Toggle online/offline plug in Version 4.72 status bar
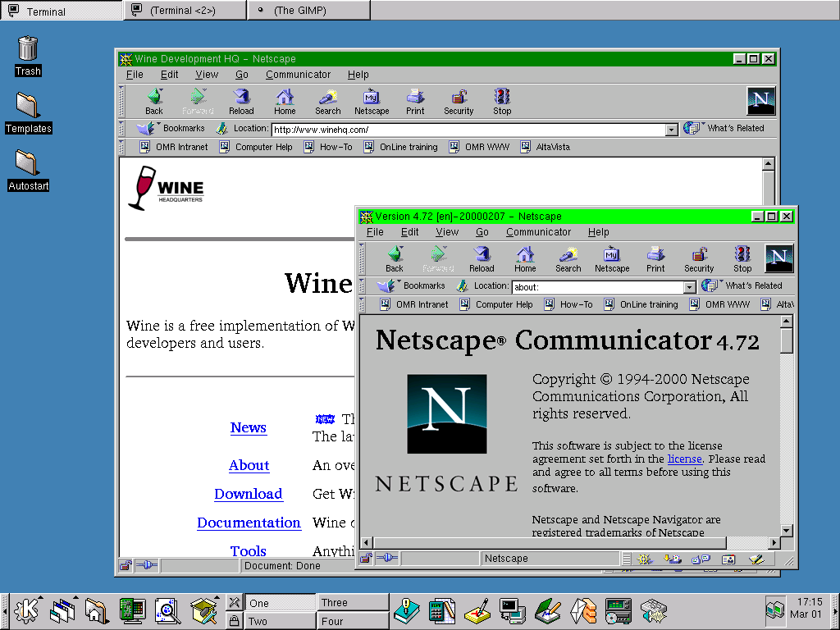This screenshot has width=840, height=630. 387,558
